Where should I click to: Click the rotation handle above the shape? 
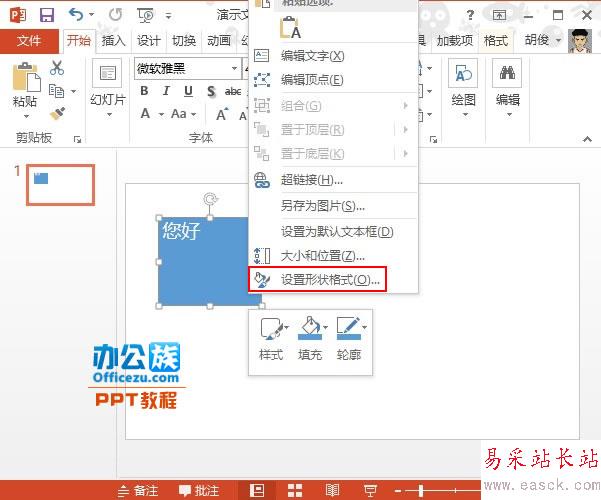tap(210, 199)
